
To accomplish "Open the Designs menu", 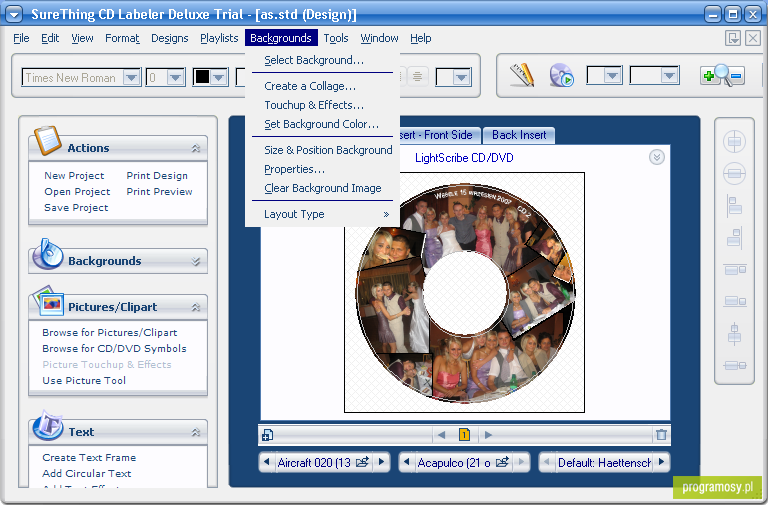I will click(169, 38).
